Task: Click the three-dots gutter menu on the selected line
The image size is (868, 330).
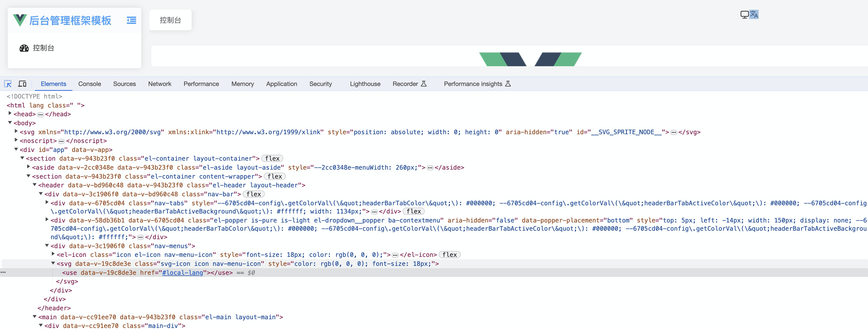Action: (3, 272)
